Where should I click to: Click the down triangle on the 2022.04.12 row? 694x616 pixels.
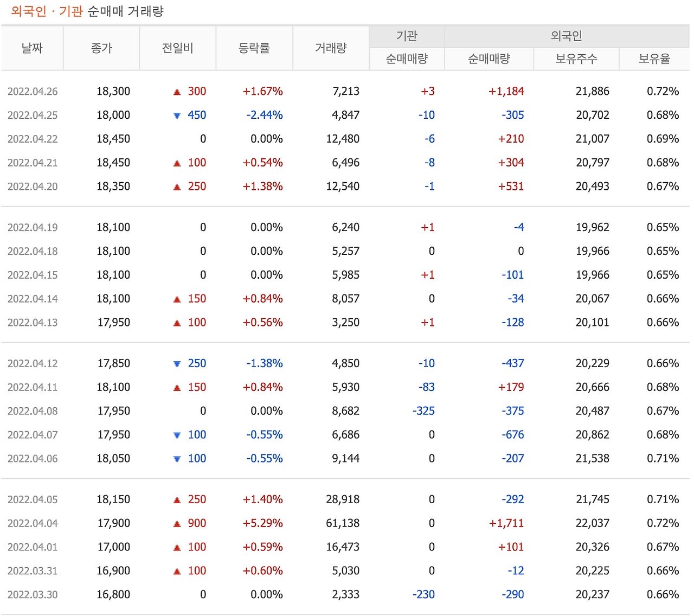[x=176, y=363]
